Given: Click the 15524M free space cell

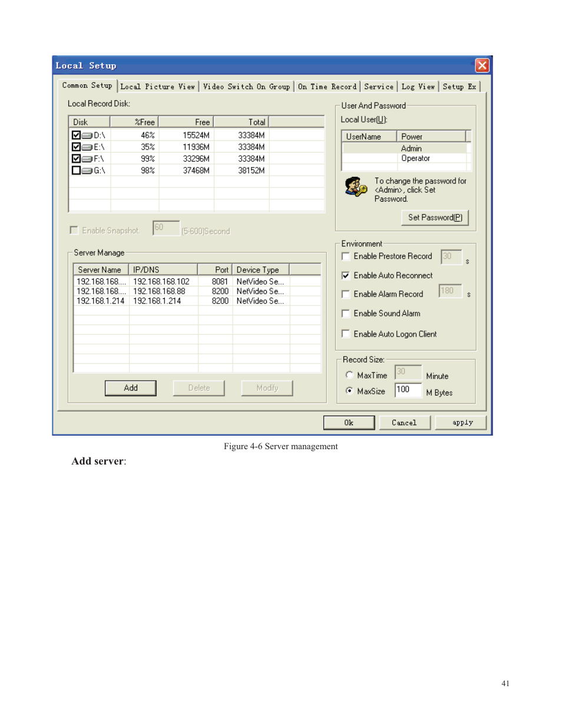Looking at the screenshot, I should (196, 135).
